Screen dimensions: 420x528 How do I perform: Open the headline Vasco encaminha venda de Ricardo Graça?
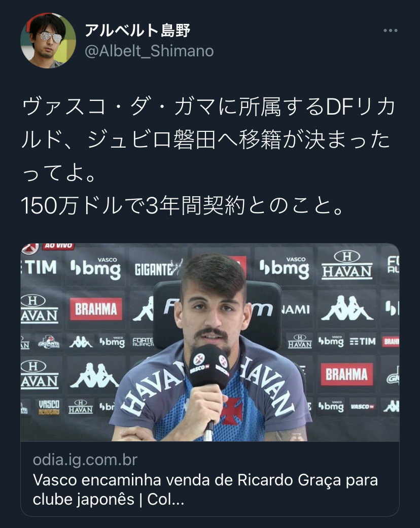205,489
